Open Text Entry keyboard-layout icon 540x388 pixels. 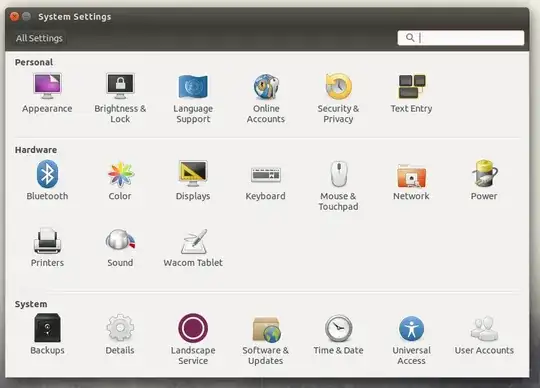tap(412, 86)
